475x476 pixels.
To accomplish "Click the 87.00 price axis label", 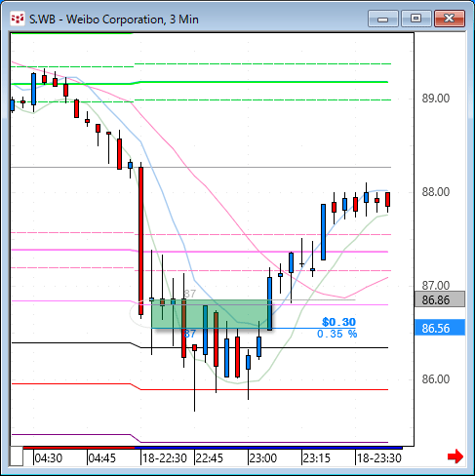I will [x=436, y=286].
